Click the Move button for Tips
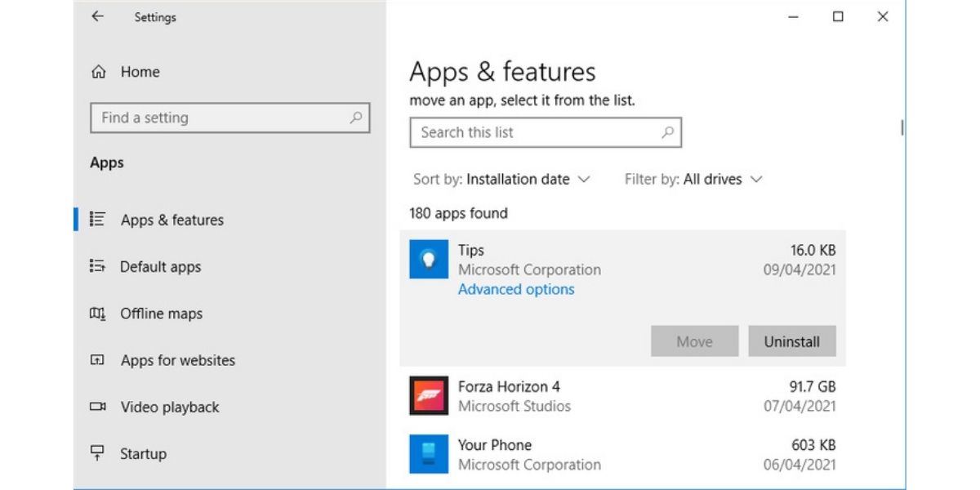Screen dimensions: 980x490 pyautogui.click(x=693, y=341)
